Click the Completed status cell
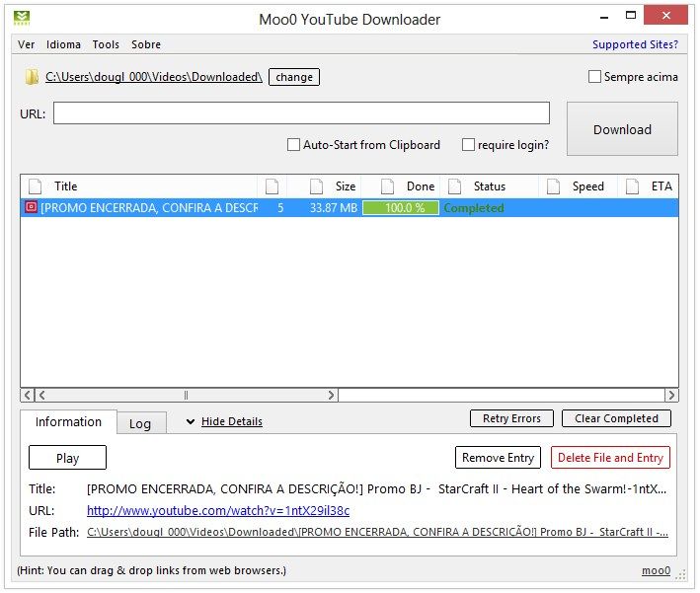Image resolution: width=700 pixels, height=593 pixels. pyautogui.click(x=474, y=207)
